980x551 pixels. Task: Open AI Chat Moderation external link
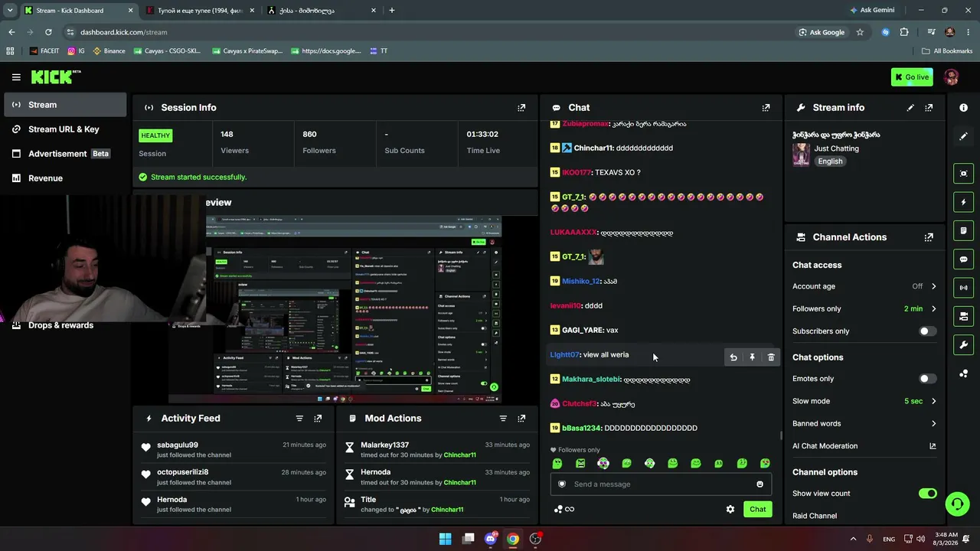[933, 446]
